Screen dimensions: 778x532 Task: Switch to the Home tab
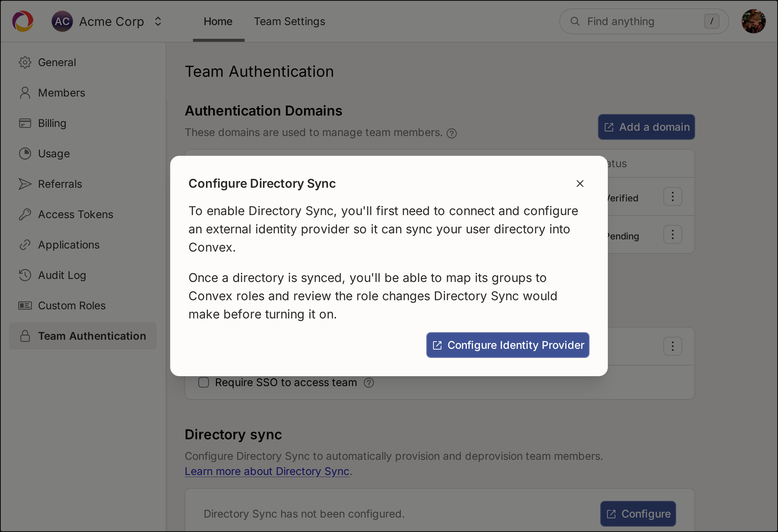click(218, 22)
